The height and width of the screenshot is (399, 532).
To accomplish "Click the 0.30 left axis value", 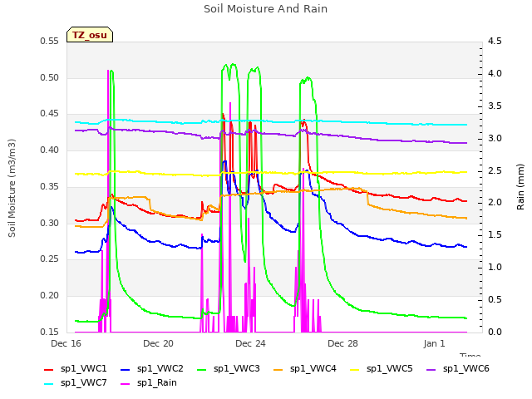I will 50,224.
